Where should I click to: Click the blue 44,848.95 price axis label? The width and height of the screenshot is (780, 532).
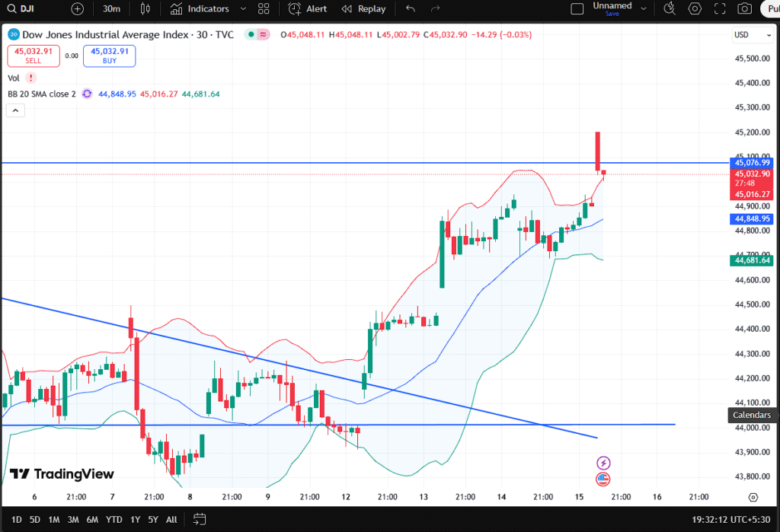tap(752, 218)
